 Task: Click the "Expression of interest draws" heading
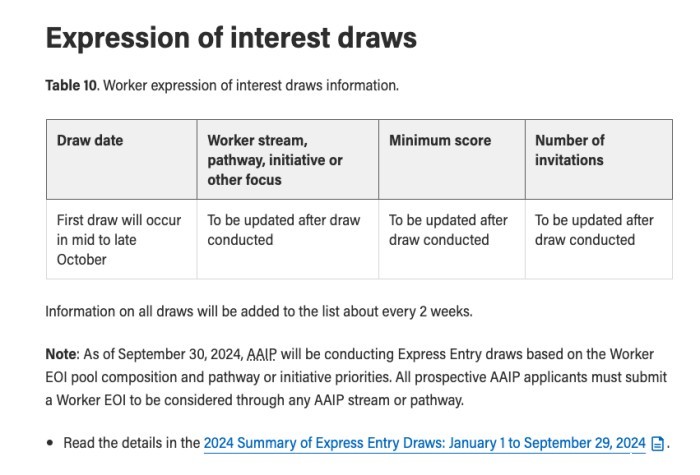(231, 39)
